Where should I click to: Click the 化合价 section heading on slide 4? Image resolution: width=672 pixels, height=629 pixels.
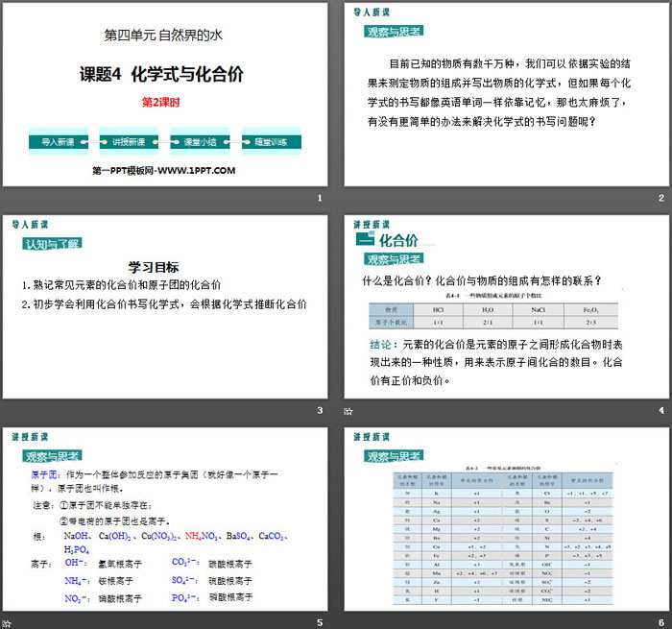tap(398, 240)
